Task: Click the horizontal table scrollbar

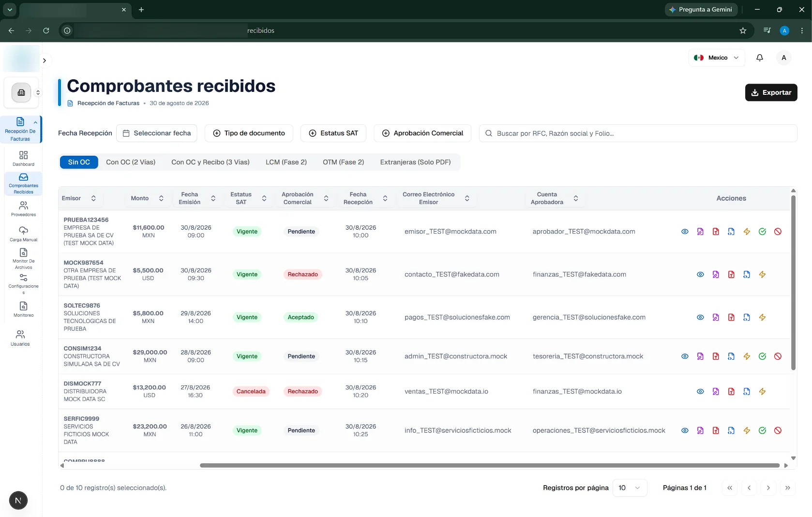Action: [490, 466]
